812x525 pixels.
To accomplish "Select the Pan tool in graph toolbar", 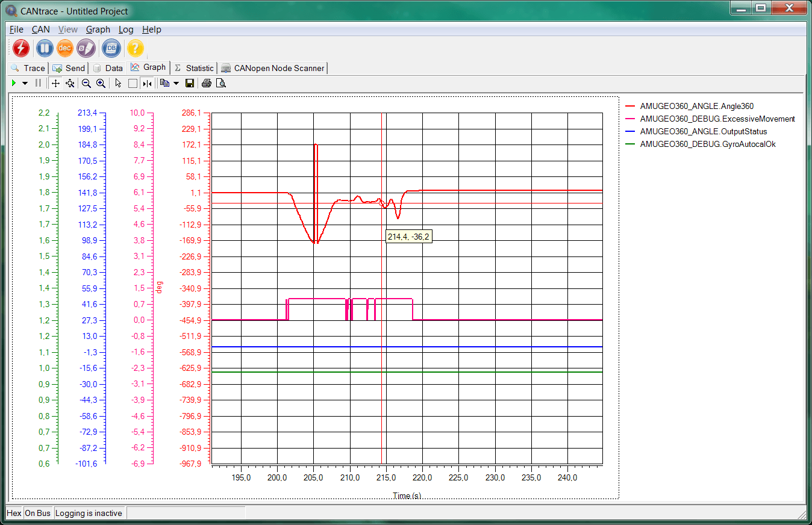I will (x=55, y=83).
